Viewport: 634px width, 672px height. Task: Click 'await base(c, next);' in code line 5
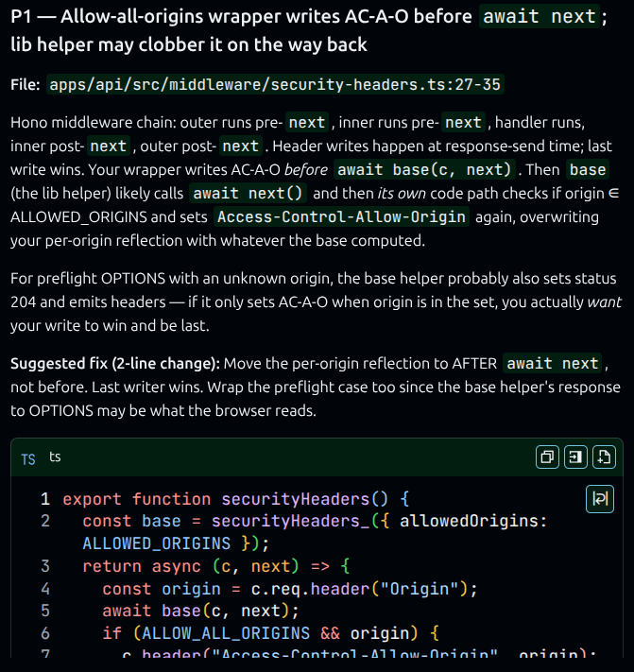[x=200, y=611]
